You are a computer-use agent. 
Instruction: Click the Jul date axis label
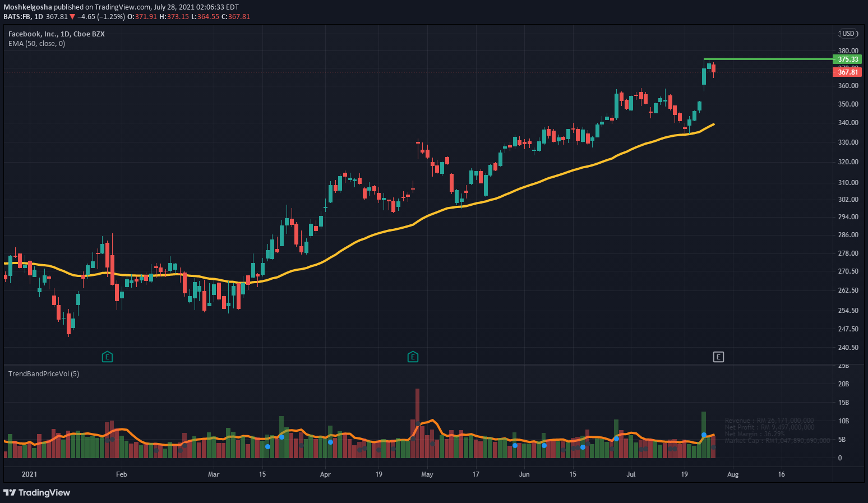coord(631,474)
